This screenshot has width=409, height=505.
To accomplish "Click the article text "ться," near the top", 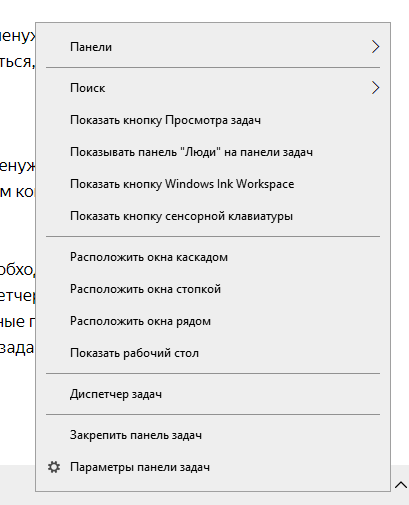I will tap(17, 62).
